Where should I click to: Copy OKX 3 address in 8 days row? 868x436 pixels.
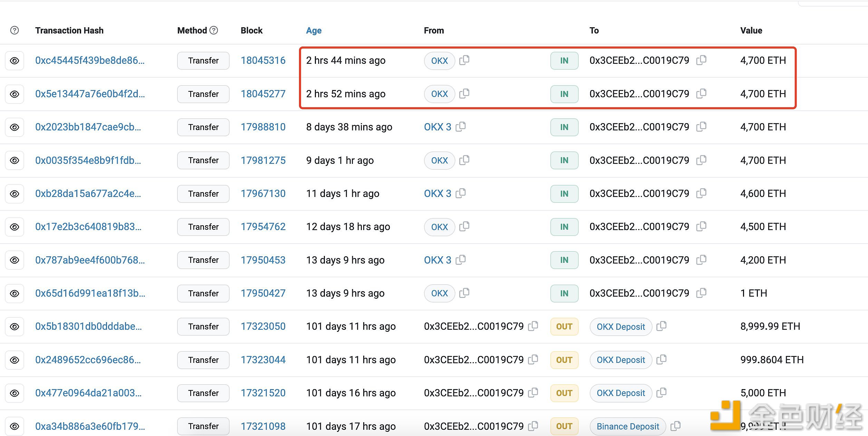point(461,127)
